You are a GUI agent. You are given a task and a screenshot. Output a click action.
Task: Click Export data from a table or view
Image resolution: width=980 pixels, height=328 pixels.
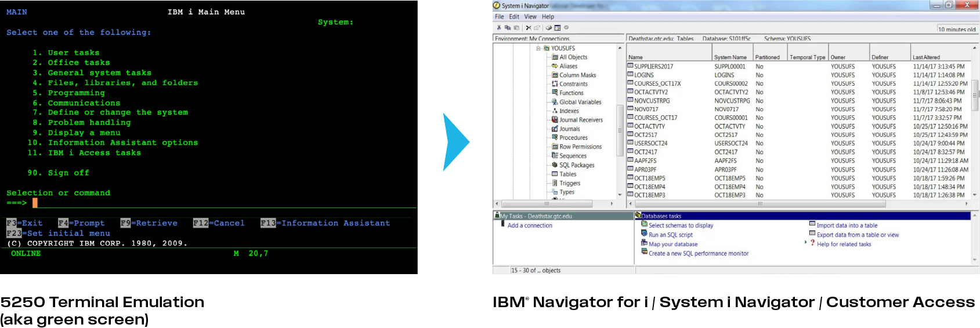(858, 235)
